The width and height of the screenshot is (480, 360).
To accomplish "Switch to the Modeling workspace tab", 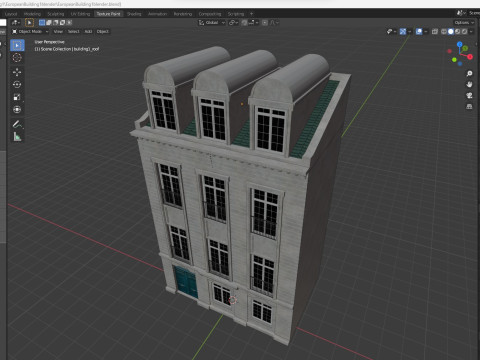I will [32, 14].
